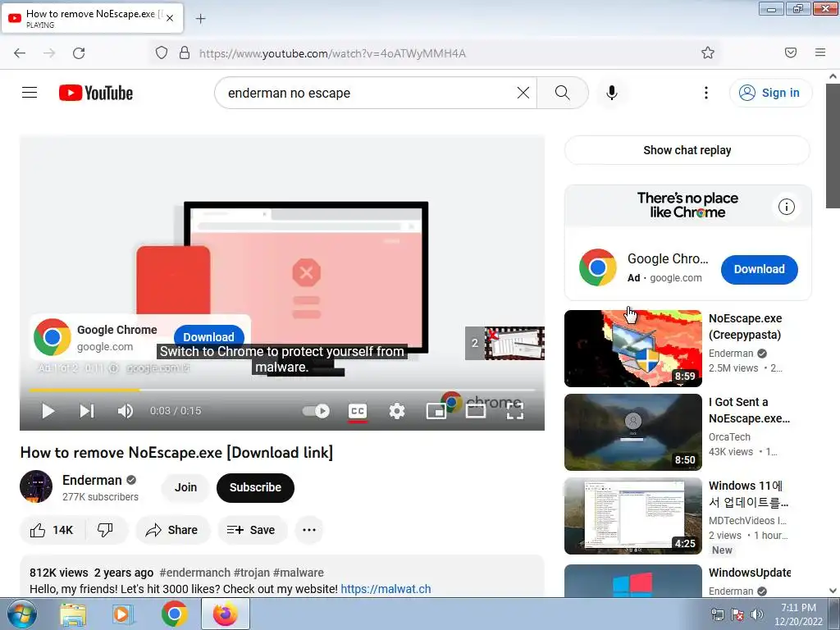Start voice search with microphone
This screenshot has height=630, width=840.
[x=611, y=93]
